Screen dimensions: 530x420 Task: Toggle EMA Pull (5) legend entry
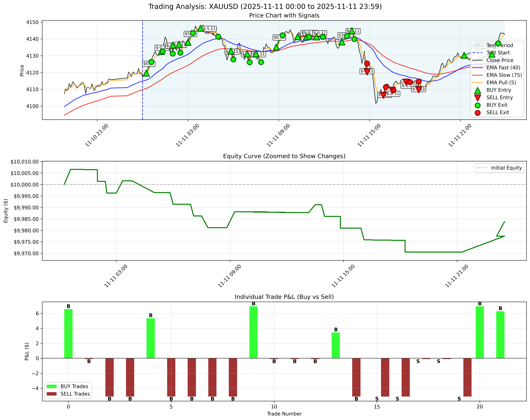pyautogui.click(x=478, y=83)
